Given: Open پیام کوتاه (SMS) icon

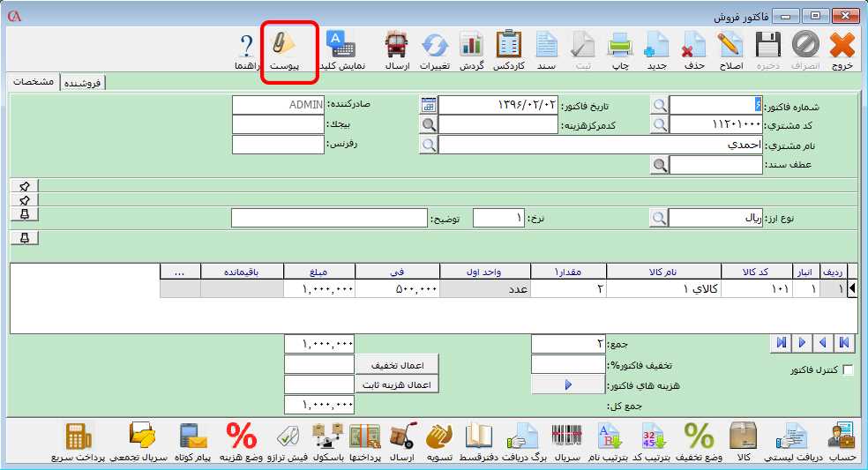Looking at the screenshot, I should [194, 442].
